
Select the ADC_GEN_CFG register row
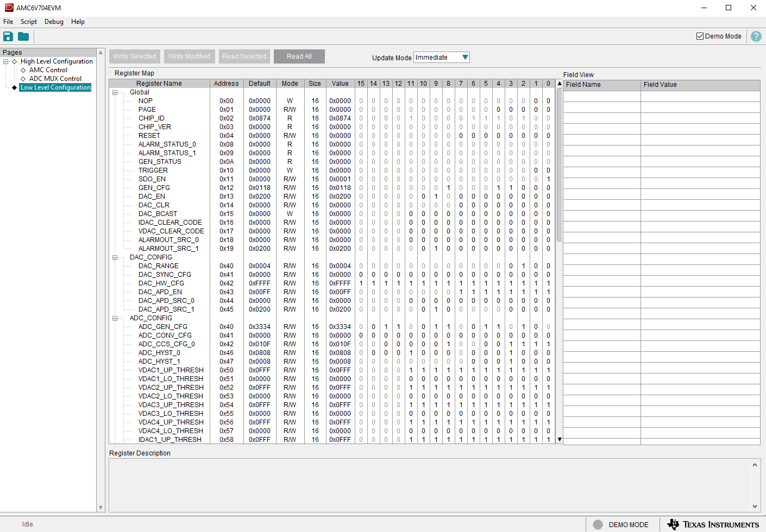coord(332,327)
